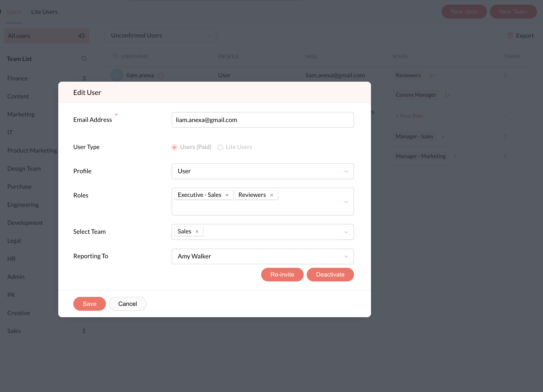The image size is (543, 392).
Task: Expand the Select Team dropdown arrow
Action: point(346,232)
